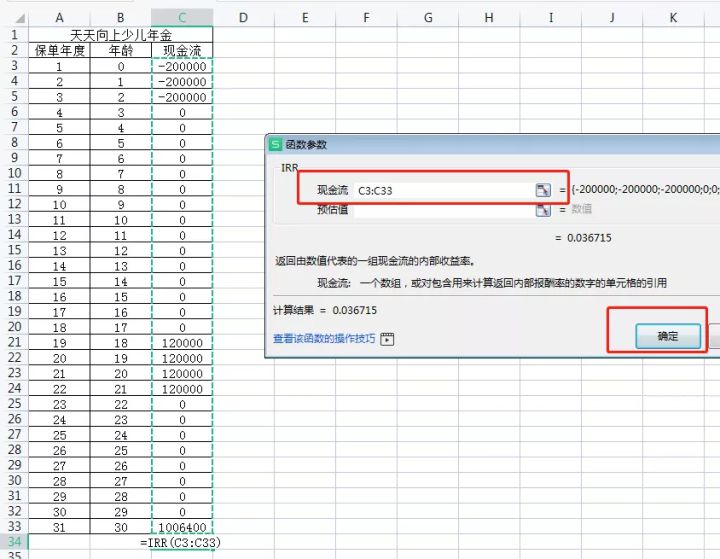Select column H header
The height and width of the screenshot is (559, 720).
(x=489, y=18)
